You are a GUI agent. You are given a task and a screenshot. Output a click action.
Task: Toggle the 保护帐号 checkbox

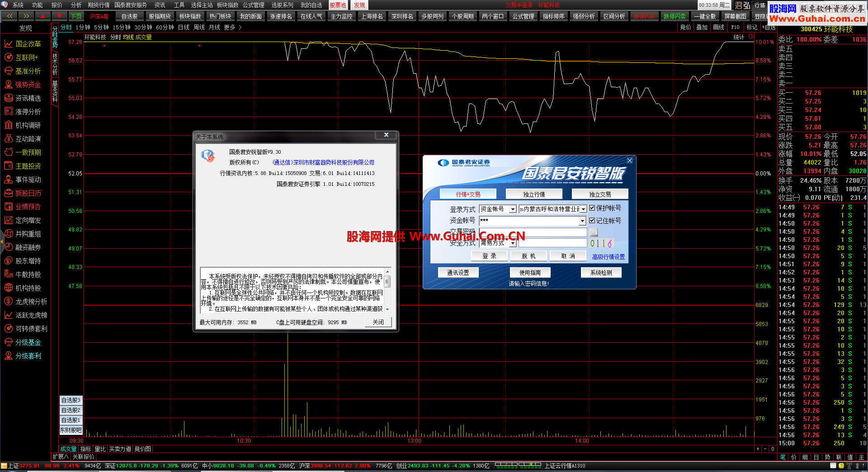click(x=592, y=208)
